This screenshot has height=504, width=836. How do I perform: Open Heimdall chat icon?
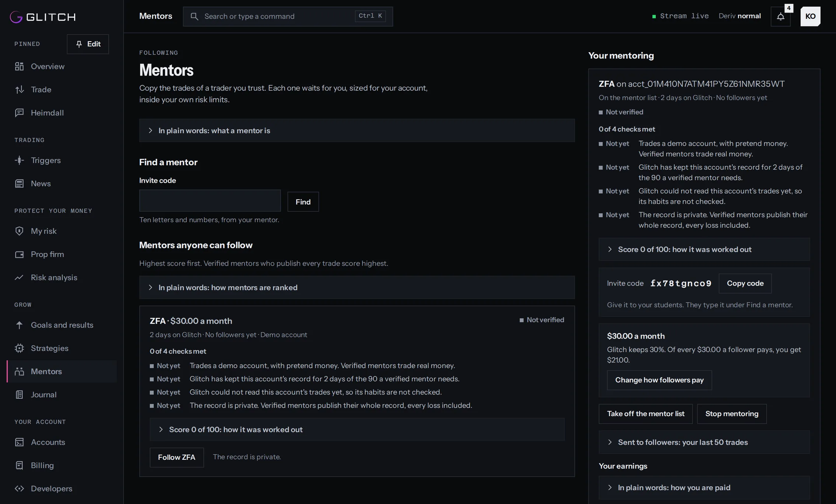[19, 113]
